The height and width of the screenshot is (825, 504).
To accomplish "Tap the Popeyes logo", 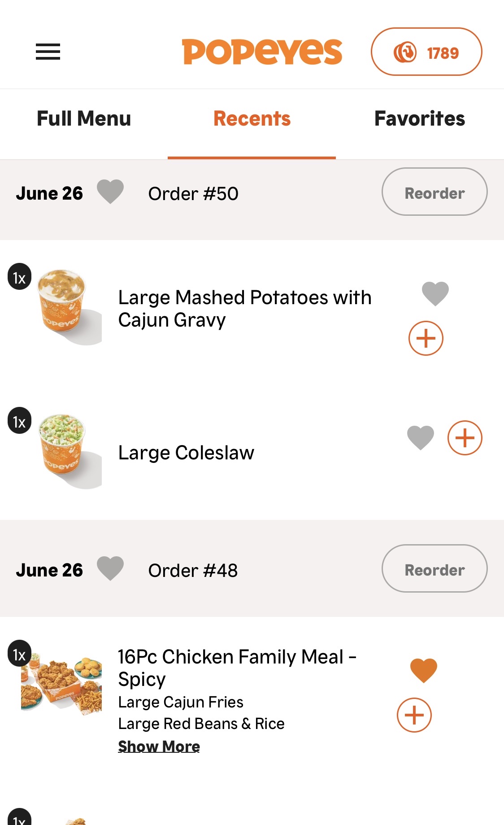I will pos(262,52).
